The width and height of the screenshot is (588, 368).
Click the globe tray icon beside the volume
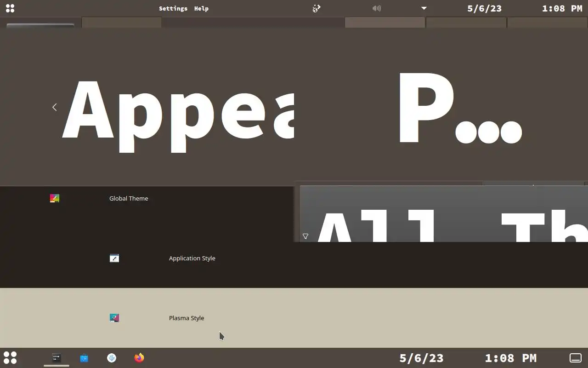[317, 8]
